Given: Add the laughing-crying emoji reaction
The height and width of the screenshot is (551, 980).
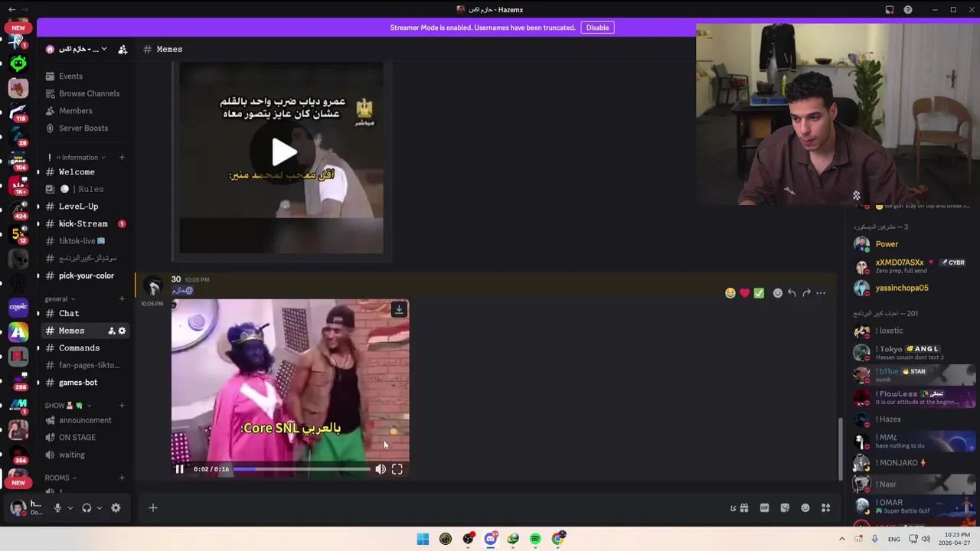Looking at the screenshot, I should pos(730,293).
